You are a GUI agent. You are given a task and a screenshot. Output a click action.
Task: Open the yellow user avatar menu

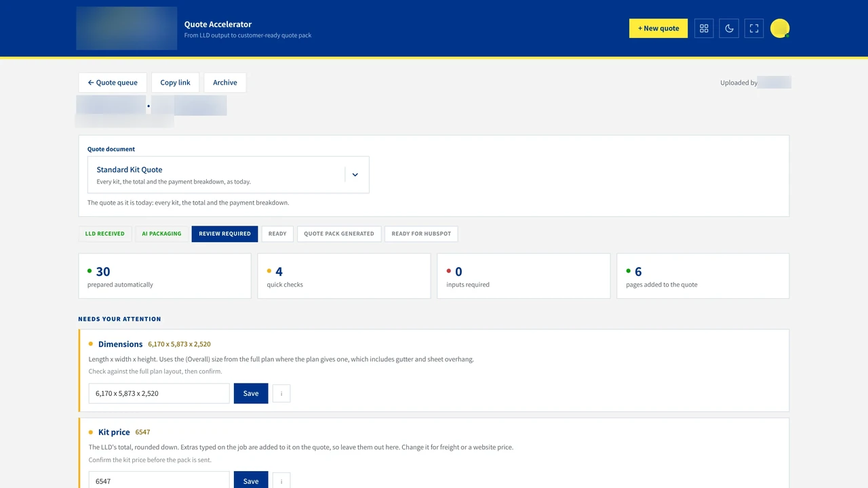click(x=780, y=28)
